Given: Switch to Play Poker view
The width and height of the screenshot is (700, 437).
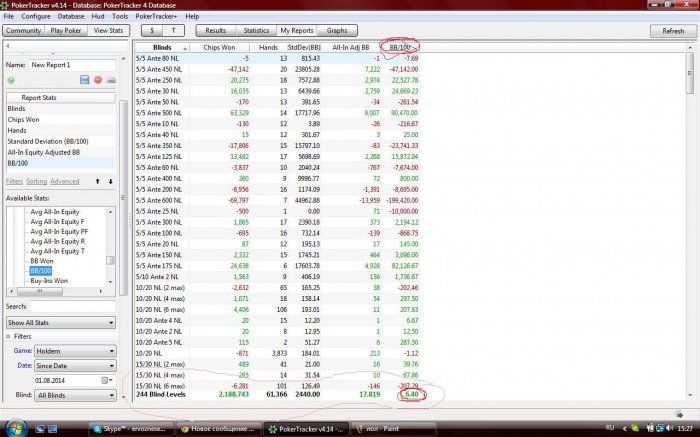Looking at the screenshot, I should (x=66, y=30).
